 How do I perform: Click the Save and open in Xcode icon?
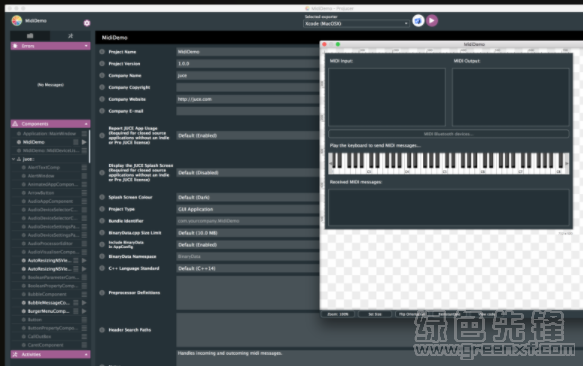click(418, 21)
